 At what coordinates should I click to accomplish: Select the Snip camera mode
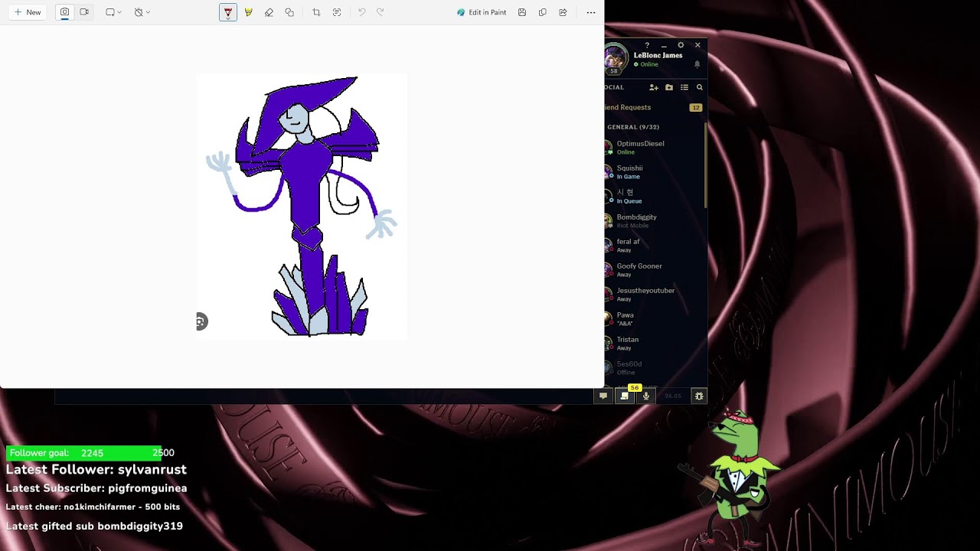[64, 12]
